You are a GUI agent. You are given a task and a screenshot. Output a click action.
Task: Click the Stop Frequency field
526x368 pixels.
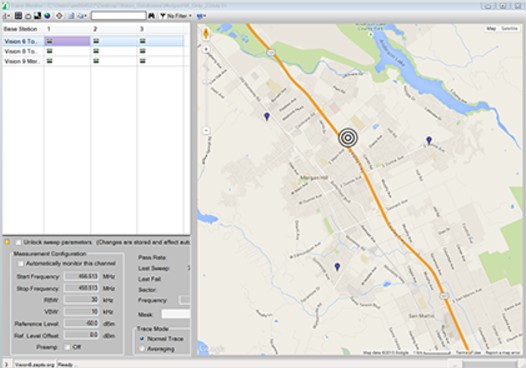tap(81, 288)
